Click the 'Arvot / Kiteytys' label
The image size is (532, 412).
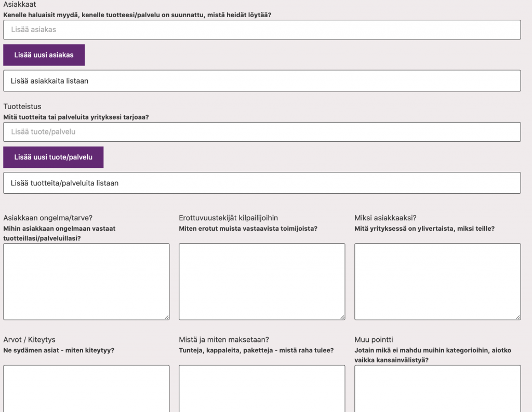click(29, 340)
